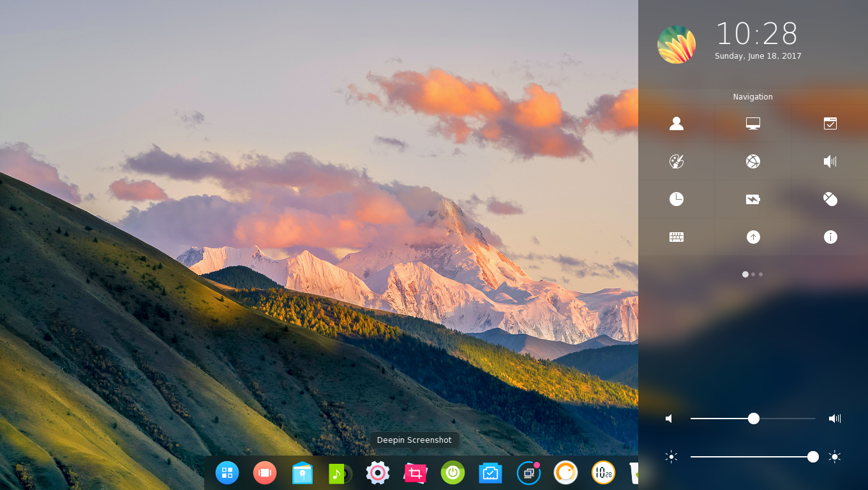Screen dimensions: 868x490
Task: Click the user avatar image
Action: (677, 45)
